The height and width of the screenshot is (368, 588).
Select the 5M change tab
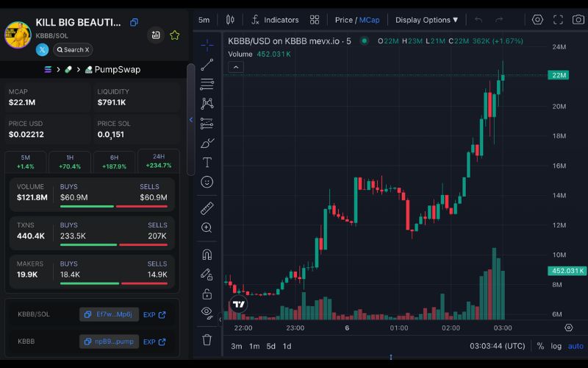(26, 162)
